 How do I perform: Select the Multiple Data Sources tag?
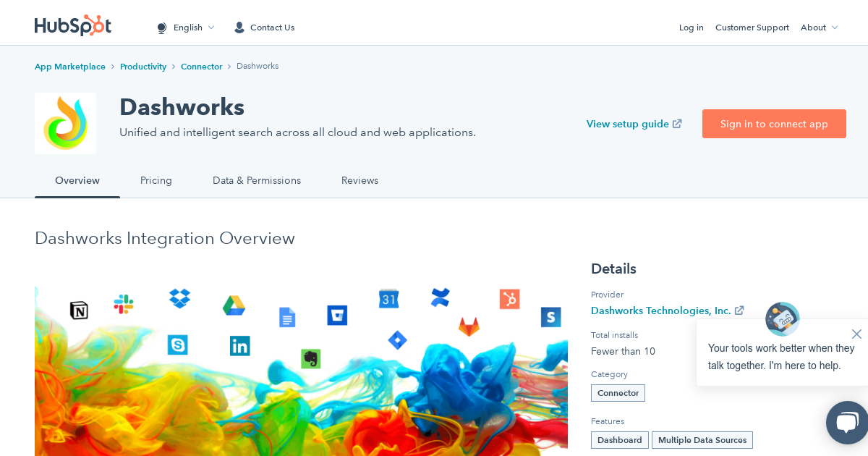tap(702, 440)
